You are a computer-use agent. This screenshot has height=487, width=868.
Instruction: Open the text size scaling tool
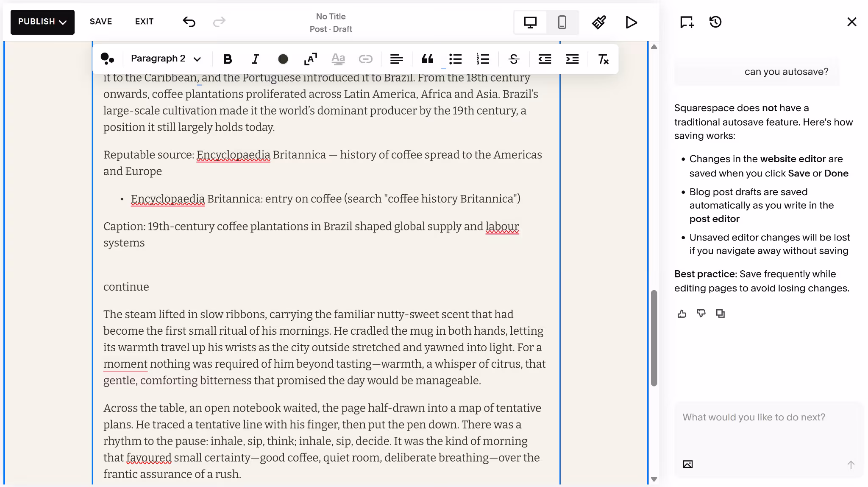(311, 59)
